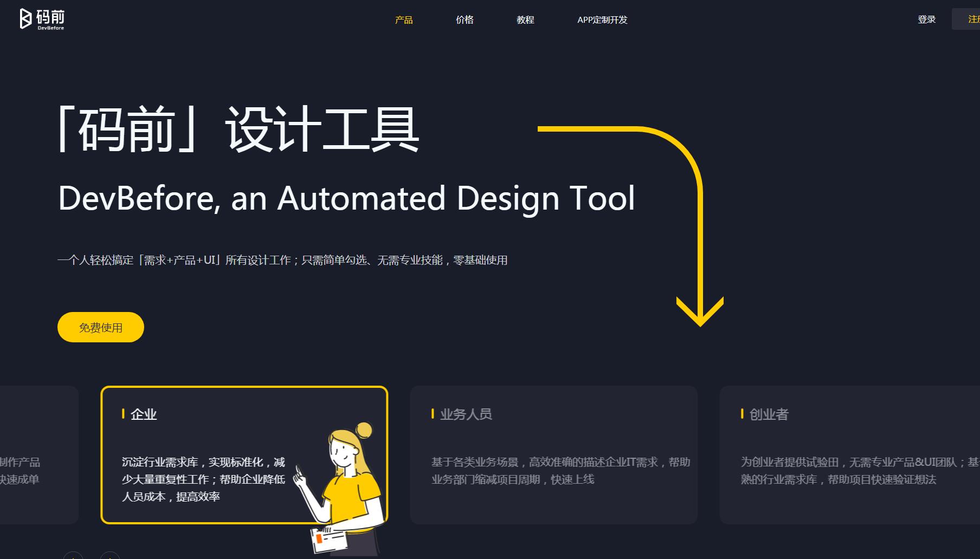Viewport: 980px width, 559px height.
Task: Click the description 沉淀行业需求库 in 企业 card
Action: click(203, 479)
